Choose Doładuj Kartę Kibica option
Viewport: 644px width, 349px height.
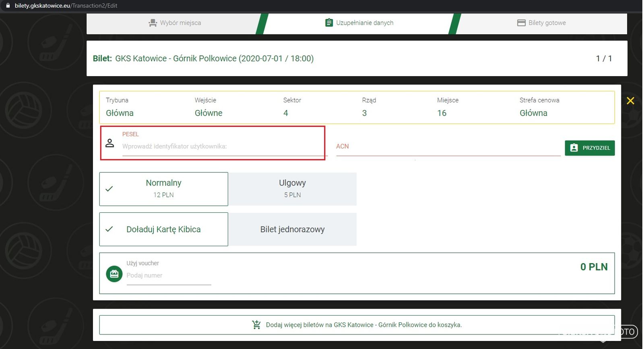[164, 229]
